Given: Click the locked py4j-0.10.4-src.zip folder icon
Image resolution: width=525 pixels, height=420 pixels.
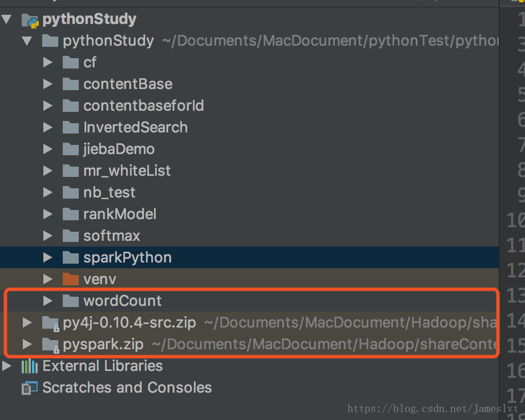Looking at the screenshot, I should 51,324.
